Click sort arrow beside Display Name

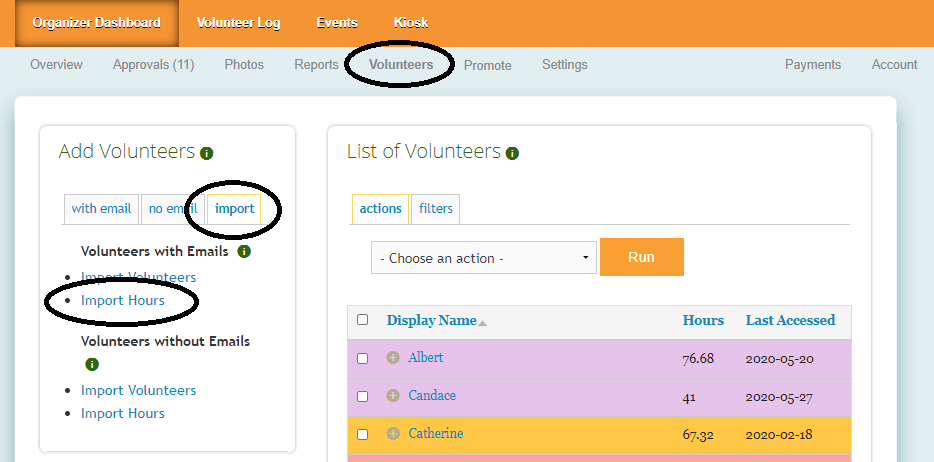click(x=482, y=322)
